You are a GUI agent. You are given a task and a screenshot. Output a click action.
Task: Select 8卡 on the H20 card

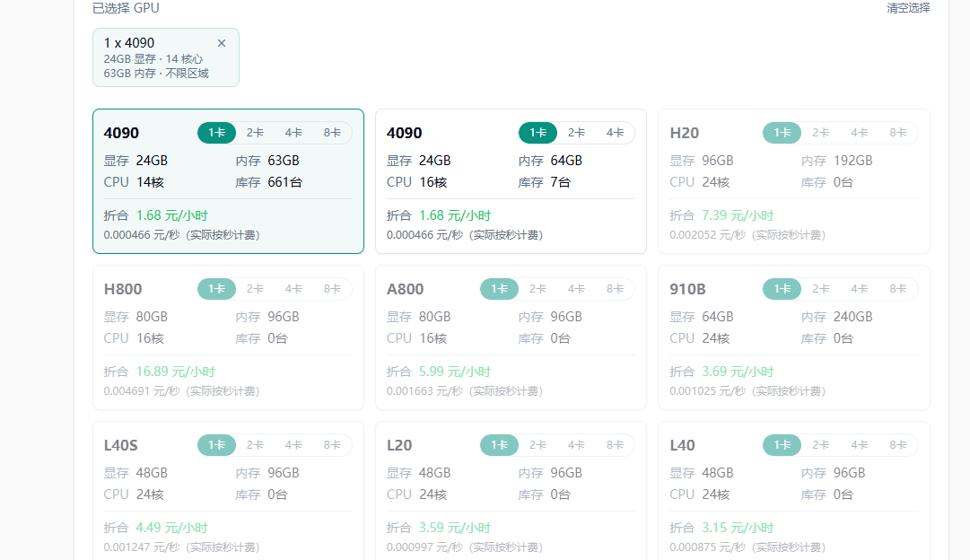[898, 133]
